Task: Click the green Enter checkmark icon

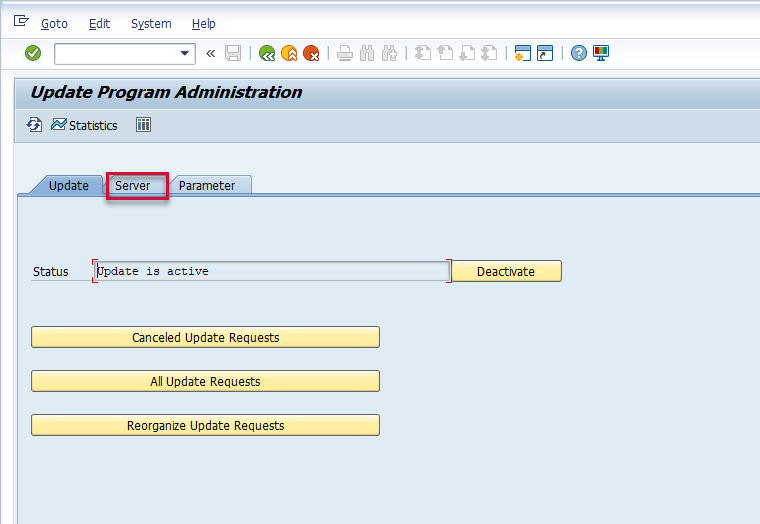Action: 33,53
